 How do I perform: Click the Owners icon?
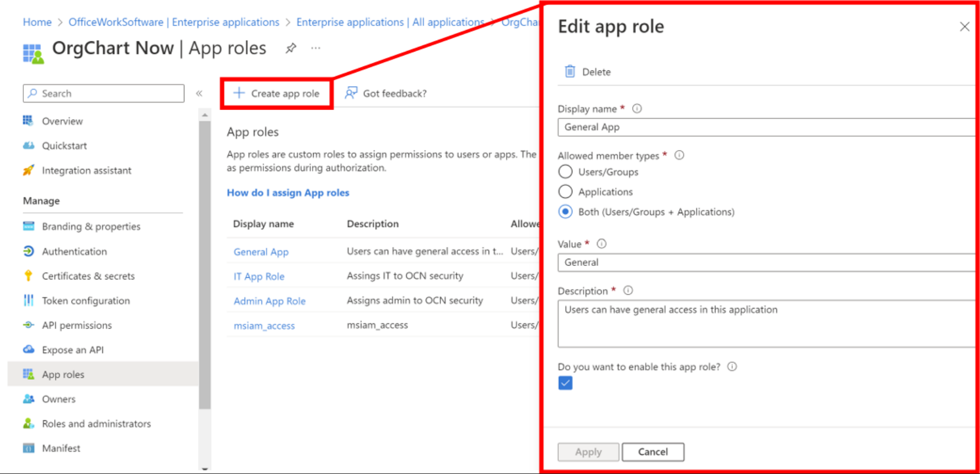pos(28,399)
